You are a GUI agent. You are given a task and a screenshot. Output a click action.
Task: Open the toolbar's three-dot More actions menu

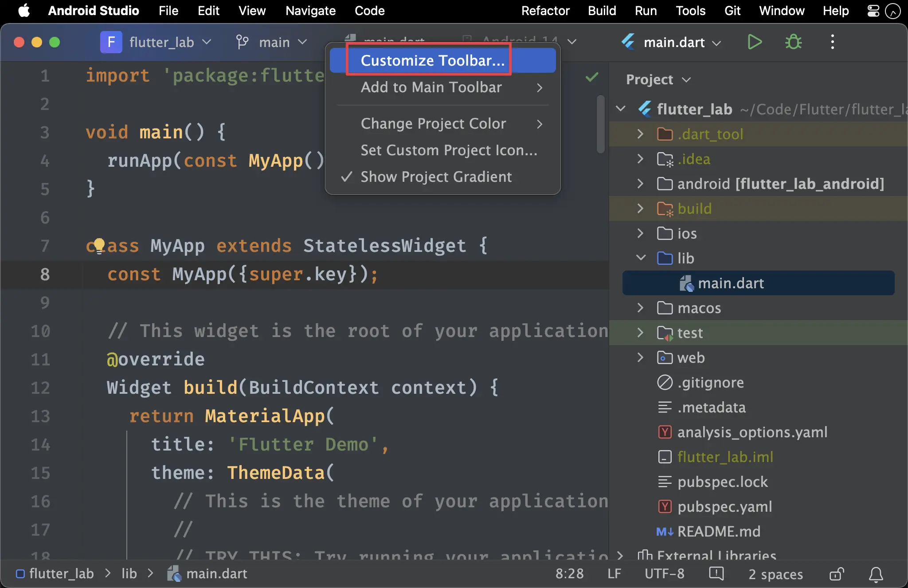click(832, 42)
